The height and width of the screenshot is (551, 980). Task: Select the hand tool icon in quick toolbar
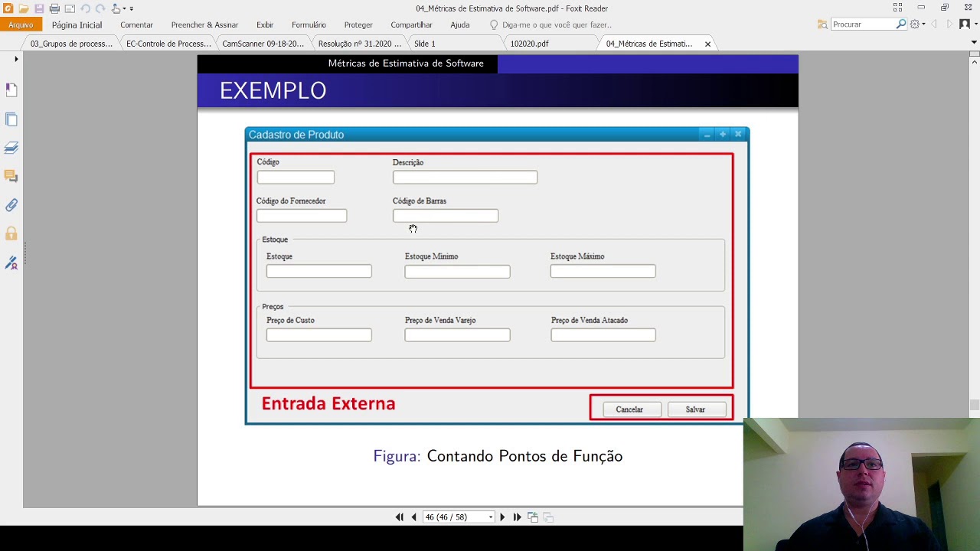pos(116,8)
